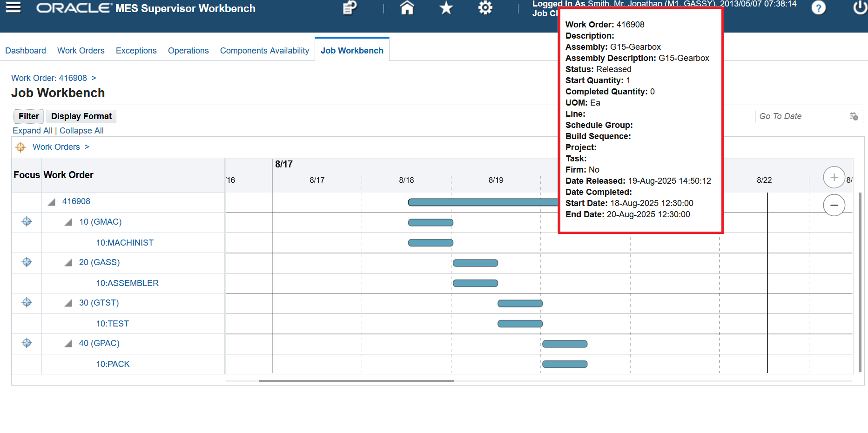Zoom in on the Gantt chart timeline
Image resolution: width=868 pixels, height=433 pixels.
[834, 177]
